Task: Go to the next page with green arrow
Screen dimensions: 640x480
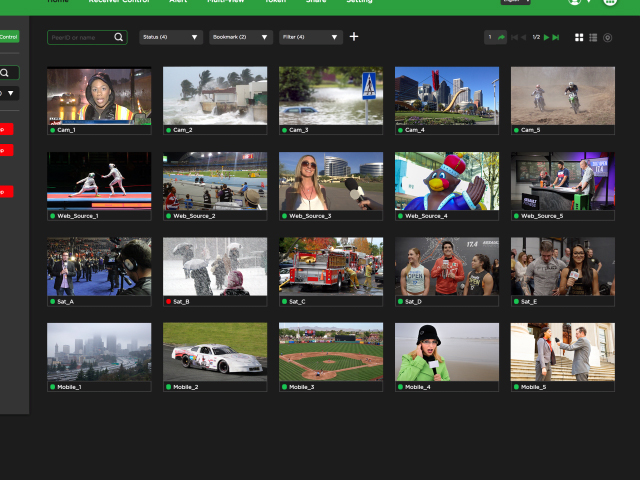Action: [547, 37]
